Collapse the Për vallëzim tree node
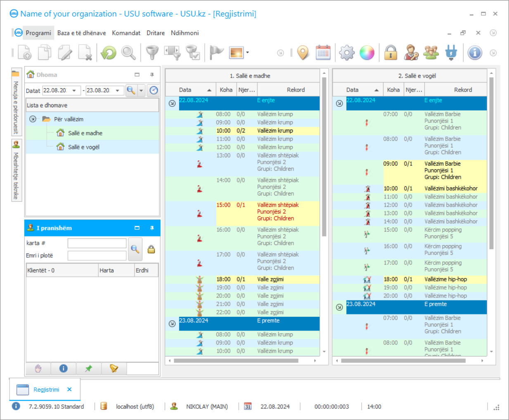The image size is (509, 420). click(x=33, y=119)
